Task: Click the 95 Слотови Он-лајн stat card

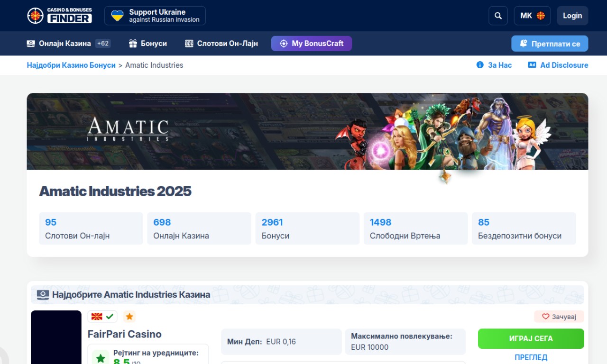Action: click(x=91, y=228)
